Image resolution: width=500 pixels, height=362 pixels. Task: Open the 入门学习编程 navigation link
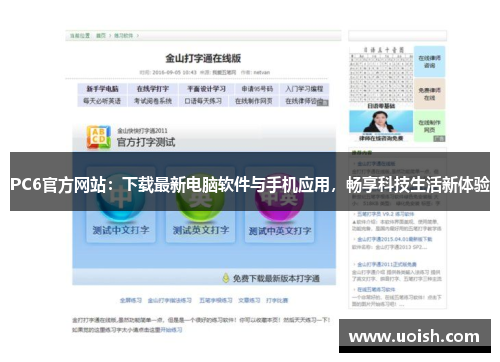pyautogui.click(x=304, y=89)
